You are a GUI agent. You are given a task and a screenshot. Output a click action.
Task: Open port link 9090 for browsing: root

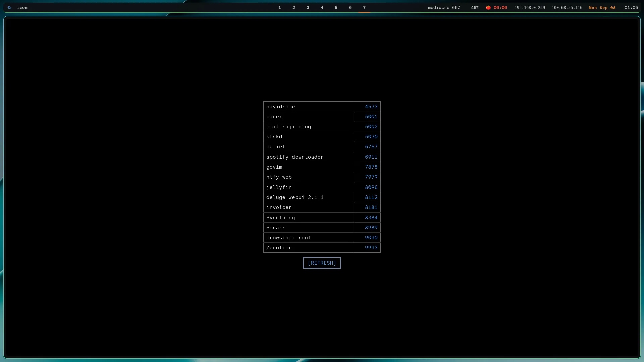point(371,238)
